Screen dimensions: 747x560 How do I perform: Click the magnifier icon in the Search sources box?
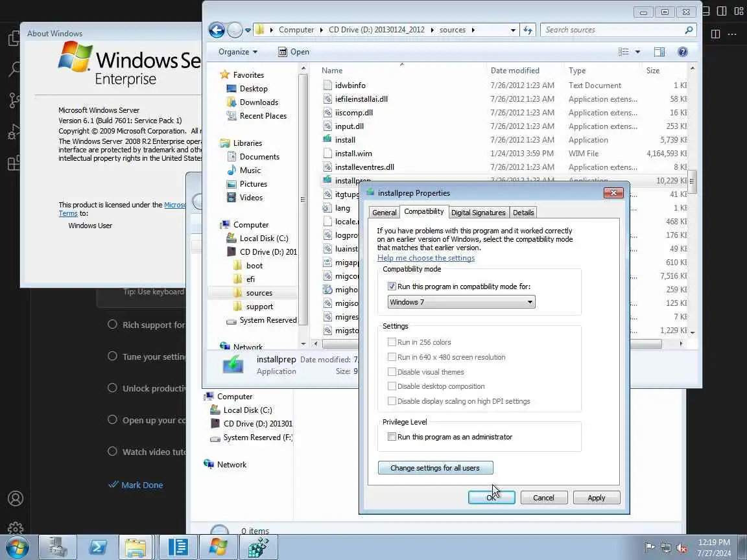tap(689, 30)
